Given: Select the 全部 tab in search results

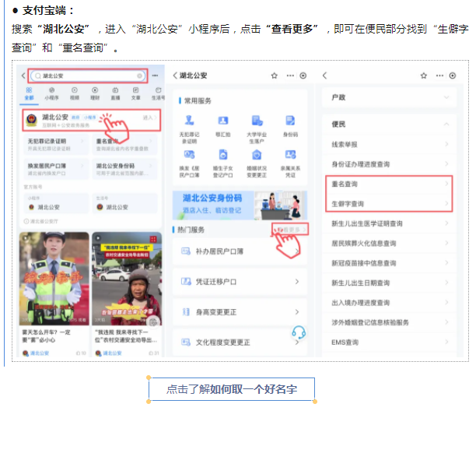Looking at the screenshot, I should click(x=29, y=93).
